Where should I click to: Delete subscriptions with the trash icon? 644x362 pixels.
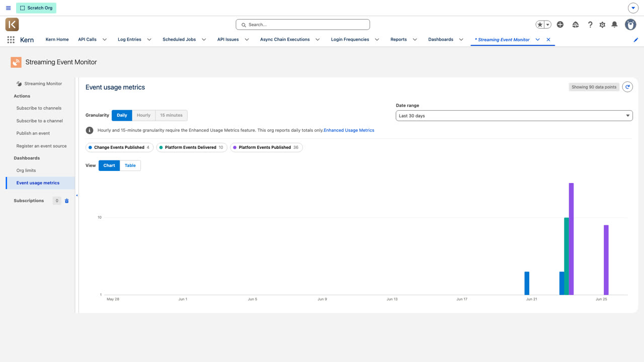tap(66, 201)
